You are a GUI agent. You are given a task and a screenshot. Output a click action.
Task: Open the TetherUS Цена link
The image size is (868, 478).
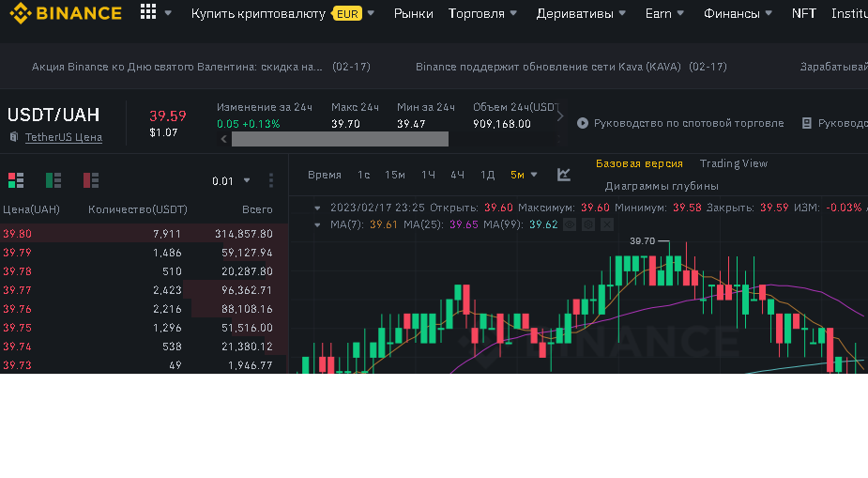(64, 137)
